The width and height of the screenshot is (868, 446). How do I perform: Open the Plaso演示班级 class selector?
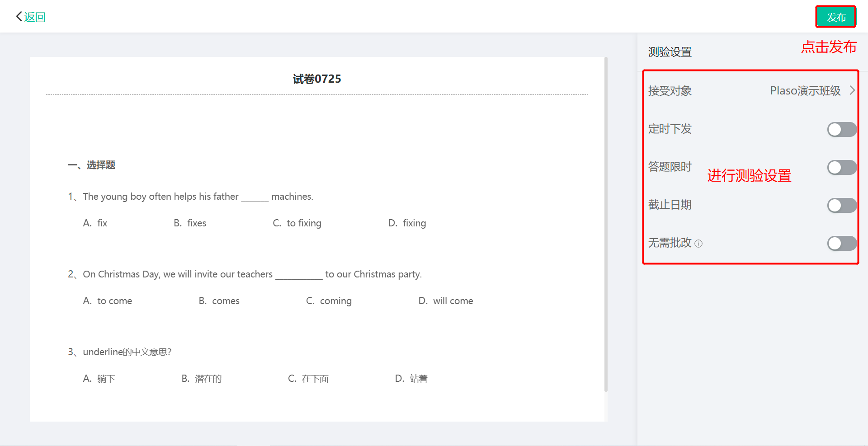coord(805,91)
